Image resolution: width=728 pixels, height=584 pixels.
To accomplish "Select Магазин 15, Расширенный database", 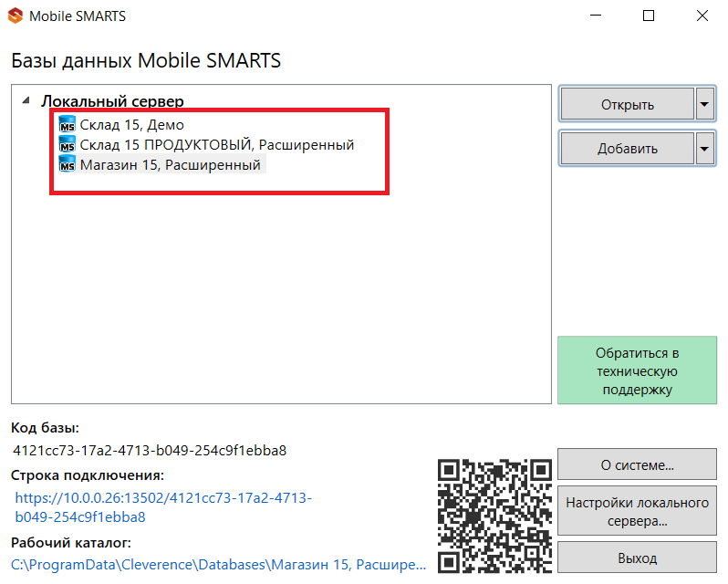I will 170,164.
